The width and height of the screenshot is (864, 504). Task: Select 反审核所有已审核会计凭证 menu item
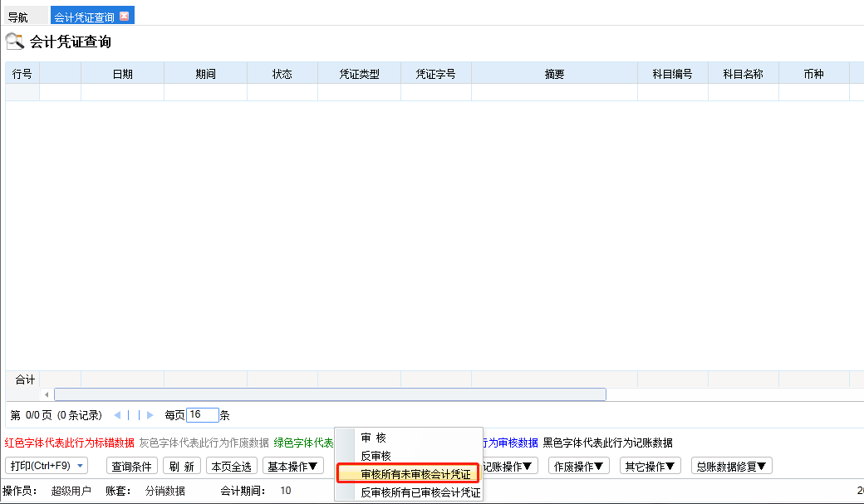409,492
